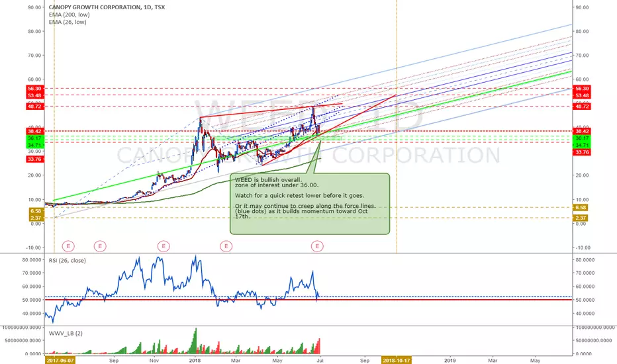Click the 56.30 price label on right scale
The height and width of the screenshot is (364, 617).
pos(582,89)
